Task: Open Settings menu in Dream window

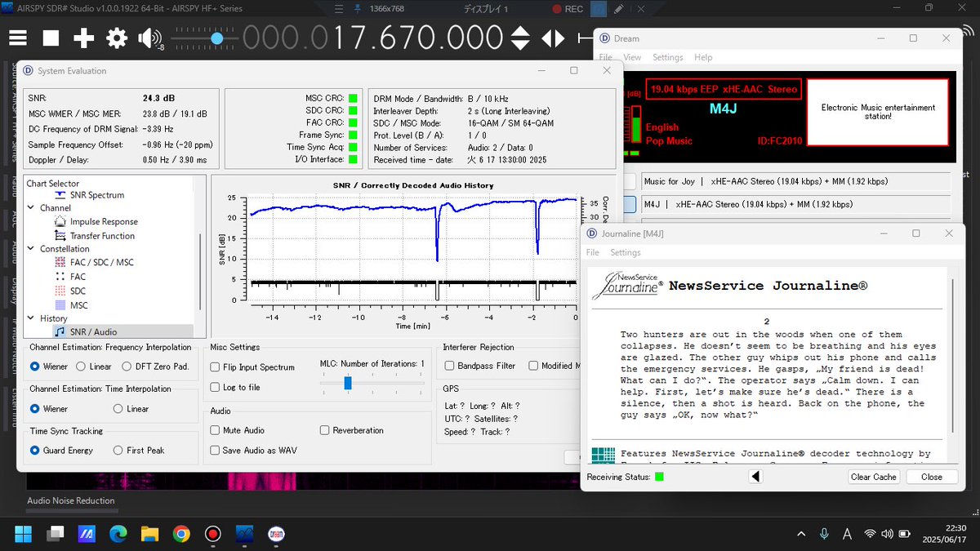Action: point(668,58)
